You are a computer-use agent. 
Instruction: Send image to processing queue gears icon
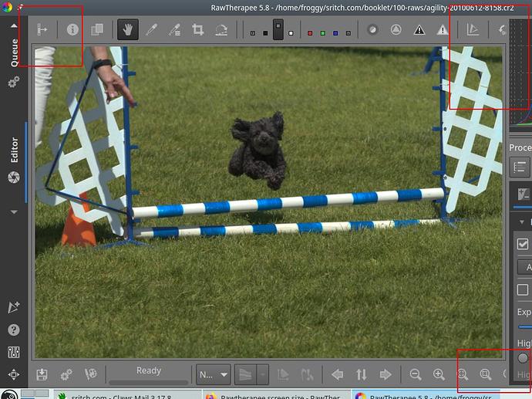point(66,374)
